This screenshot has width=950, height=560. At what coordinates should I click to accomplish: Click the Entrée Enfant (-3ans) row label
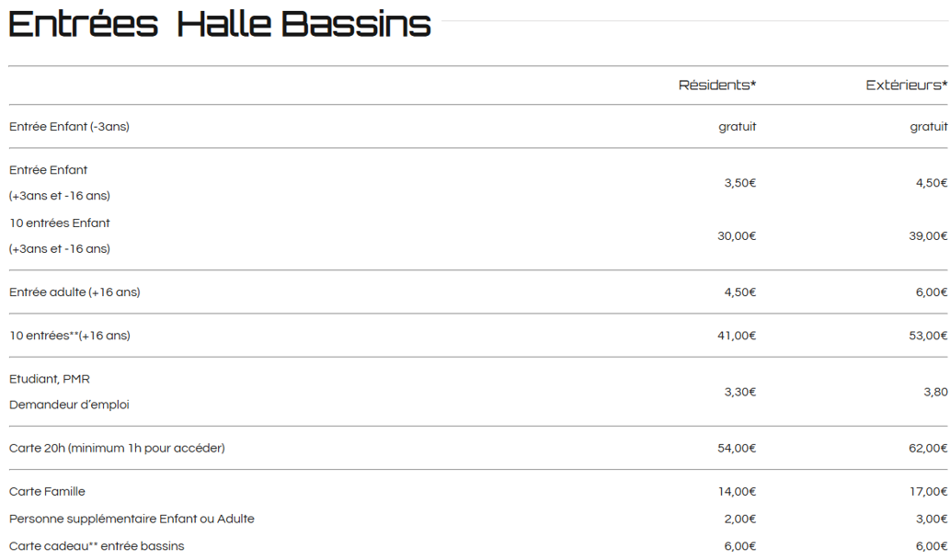click(x=69, y=127)
